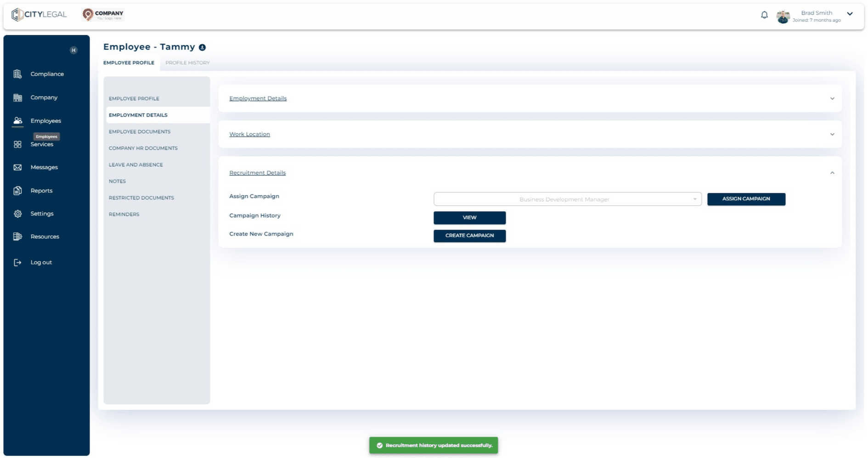Open Messages in the sidebar
The height and width of the screenshot is (458, 868).
(x=44, y=167)
